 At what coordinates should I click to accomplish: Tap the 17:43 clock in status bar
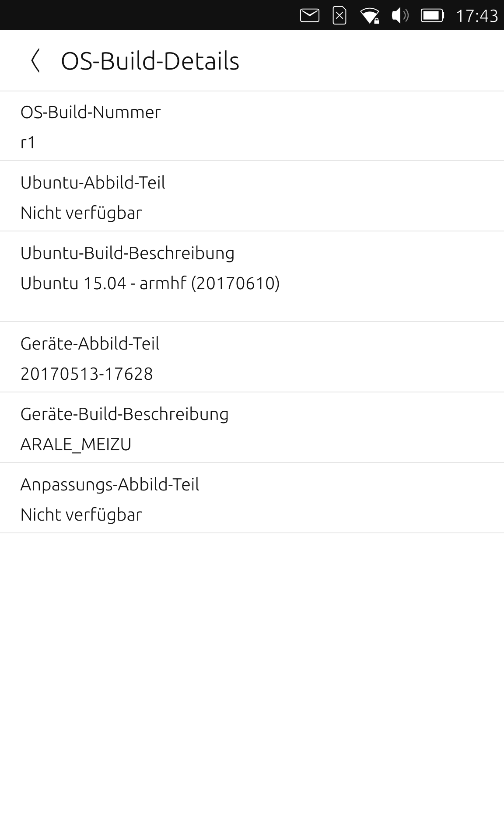coord(477,16)
